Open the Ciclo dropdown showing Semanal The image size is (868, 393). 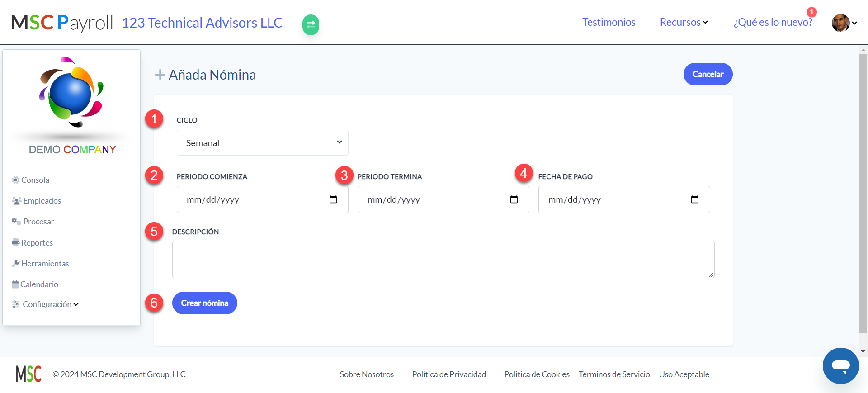262,142
